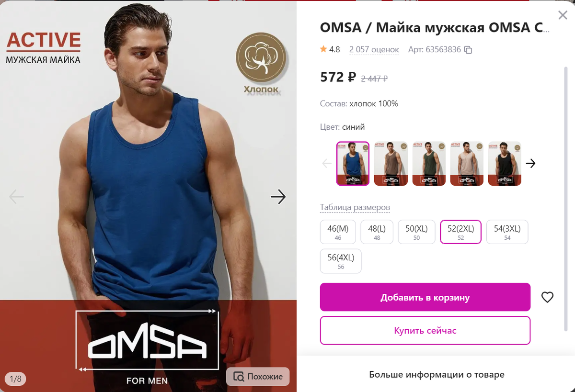Go to the previous product photo with the left arrow

coord(16,196)
